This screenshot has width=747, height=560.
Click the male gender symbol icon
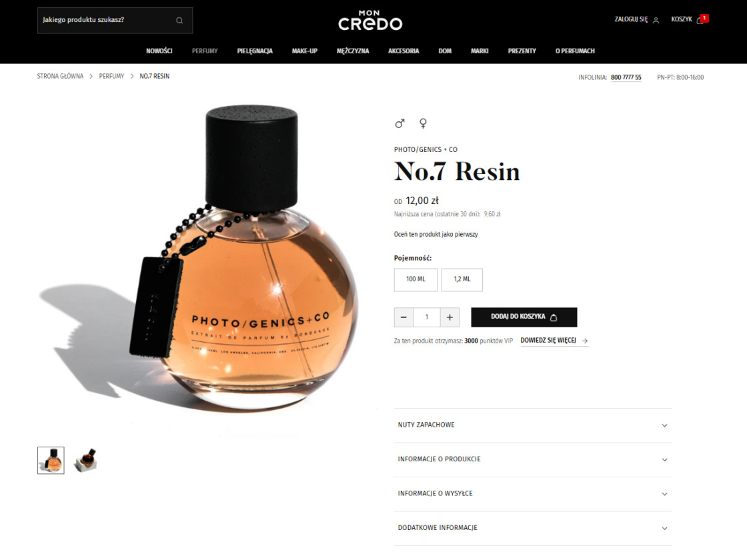tap(400, 123)
